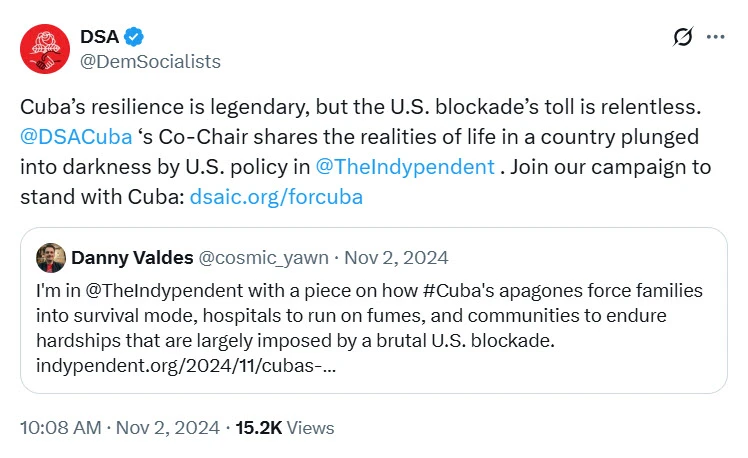Click the DSA red rose profile avatar
Screen dimensions: 748x458
(x=44, y=49)
